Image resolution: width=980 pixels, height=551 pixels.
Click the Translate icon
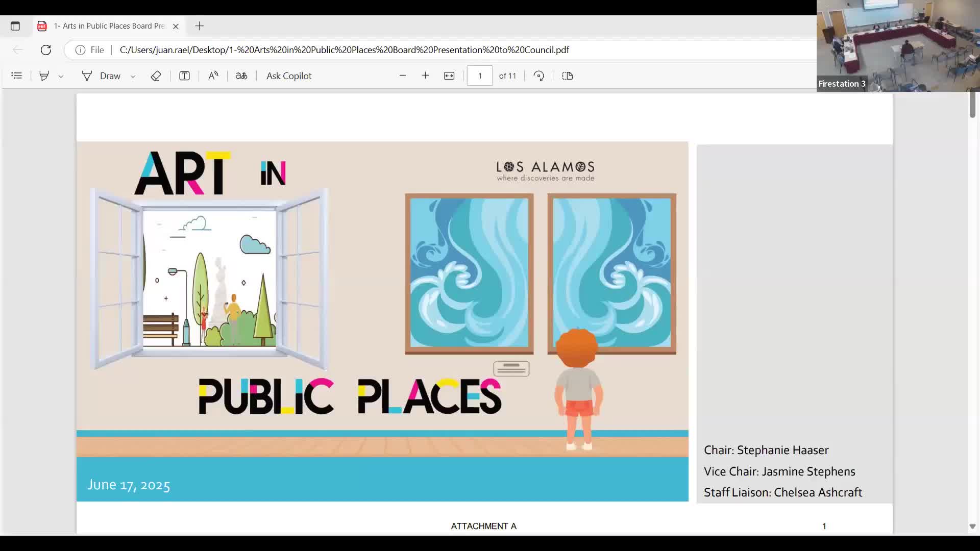(241, 76)
